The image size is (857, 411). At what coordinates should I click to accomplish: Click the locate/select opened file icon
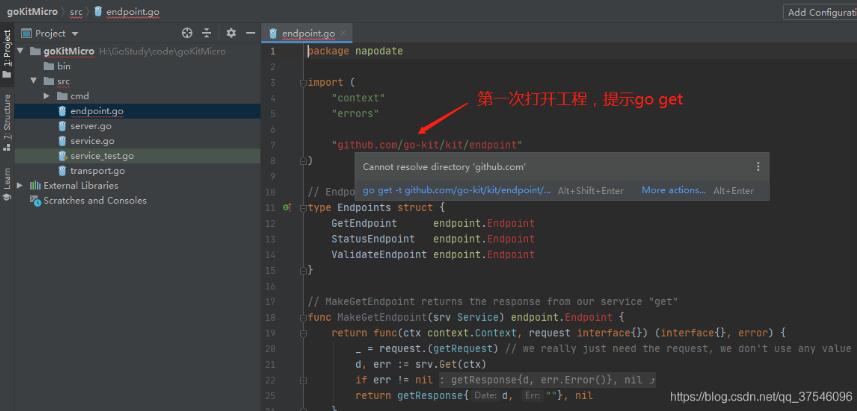point(186,33)
